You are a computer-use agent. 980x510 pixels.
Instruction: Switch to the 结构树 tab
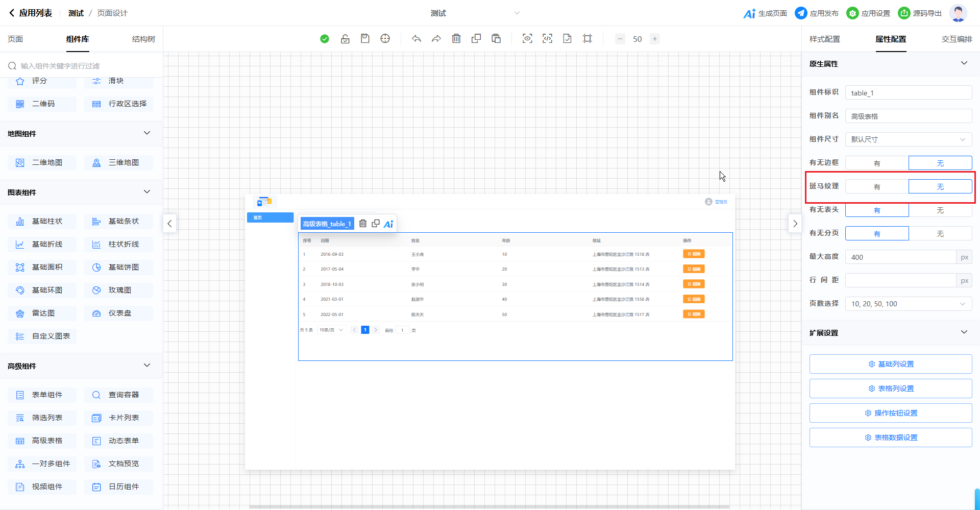click(x=143, y=39)
